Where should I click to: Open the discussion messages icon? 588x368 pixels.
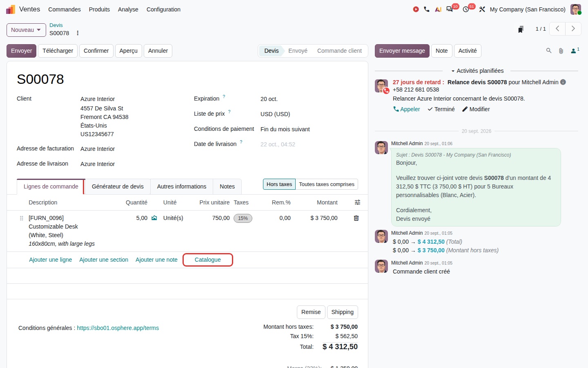click(450, 9)
